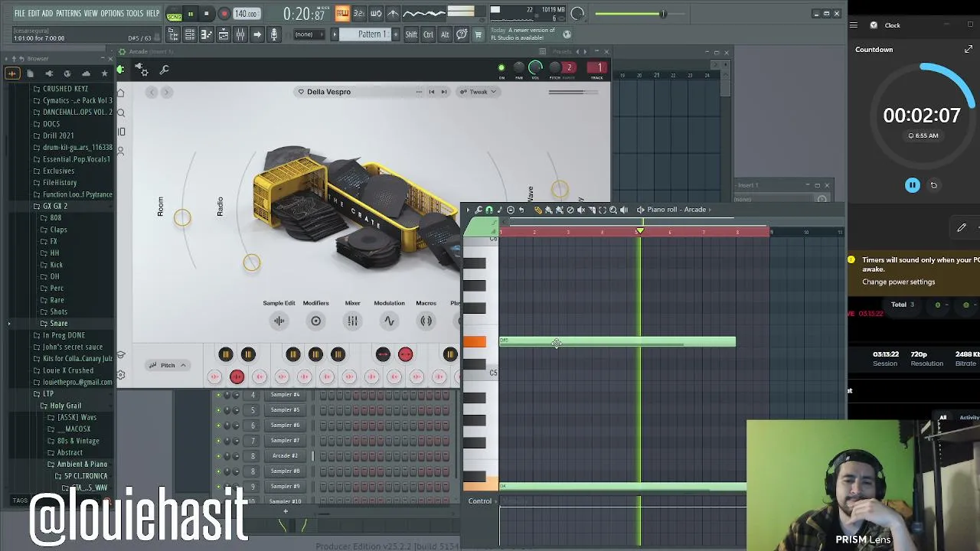
Task: Open the OPTIONS menu
Action: (112, 14)
